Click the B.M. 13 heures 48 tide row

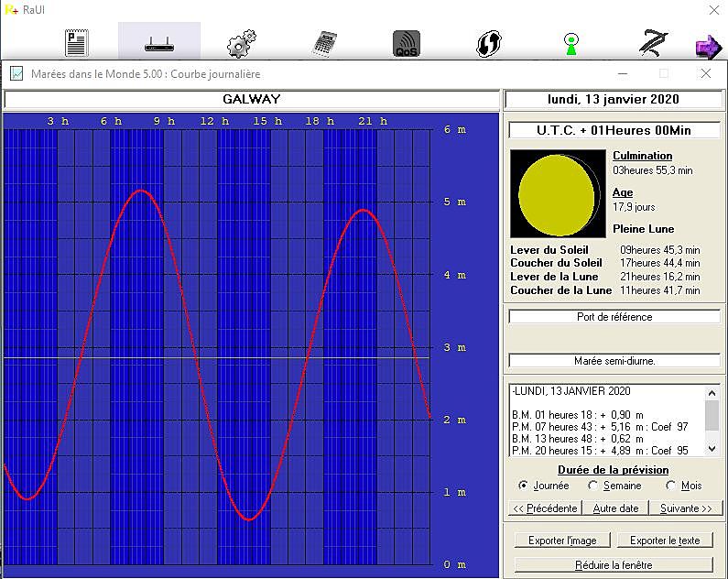(x=578, y=439)
